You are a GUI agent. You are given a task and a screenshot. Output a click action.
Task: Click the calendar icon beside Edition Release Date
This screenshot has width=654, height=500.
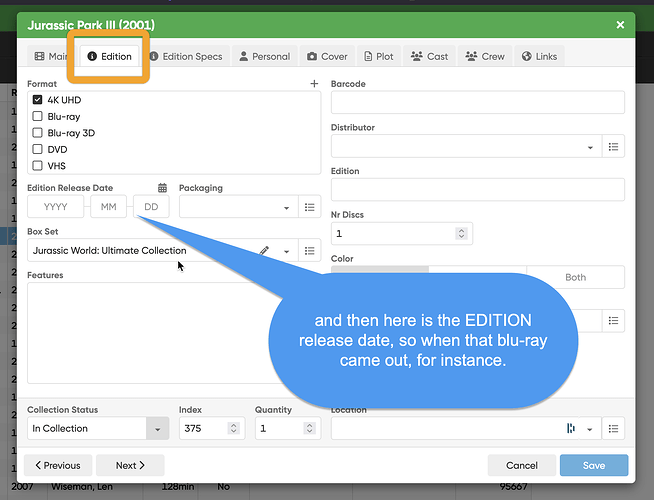click(163, 188)
